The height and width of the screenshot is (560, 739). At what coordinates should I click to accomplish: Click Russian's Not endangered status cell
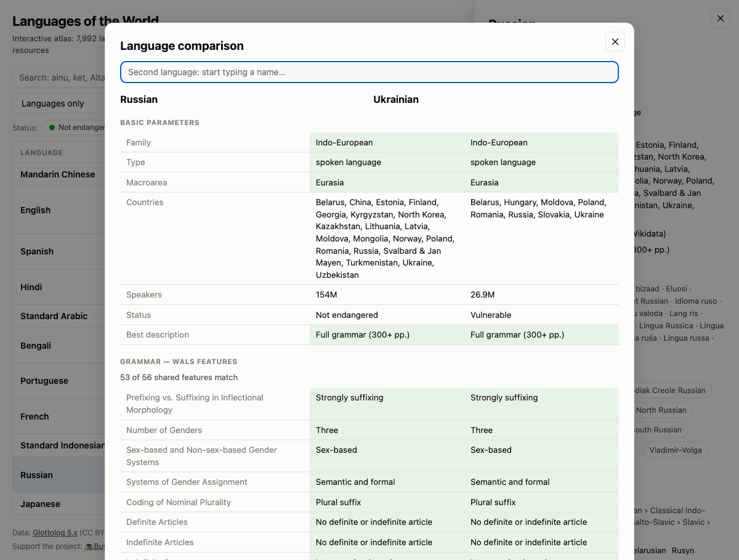[x=387, y=315]
